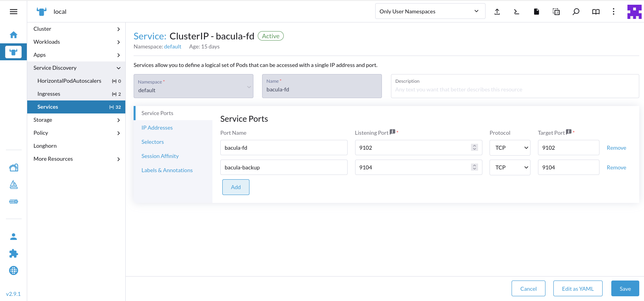Click the Add port button

click(x=236, y=187)
